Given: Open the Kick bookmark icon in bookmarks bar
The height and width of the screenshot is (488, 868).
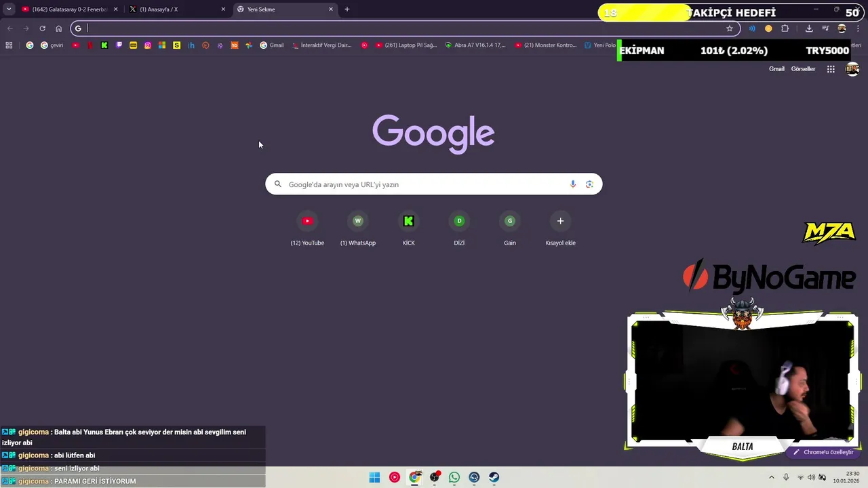Looking at the screenshot, I should [x=104, y=45].
